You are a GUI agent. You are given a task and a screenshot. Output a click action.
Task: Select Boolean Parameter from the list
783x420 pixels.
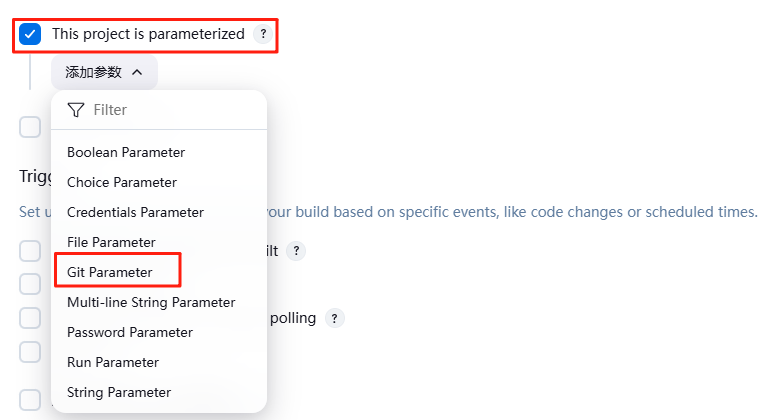[126, 152]
